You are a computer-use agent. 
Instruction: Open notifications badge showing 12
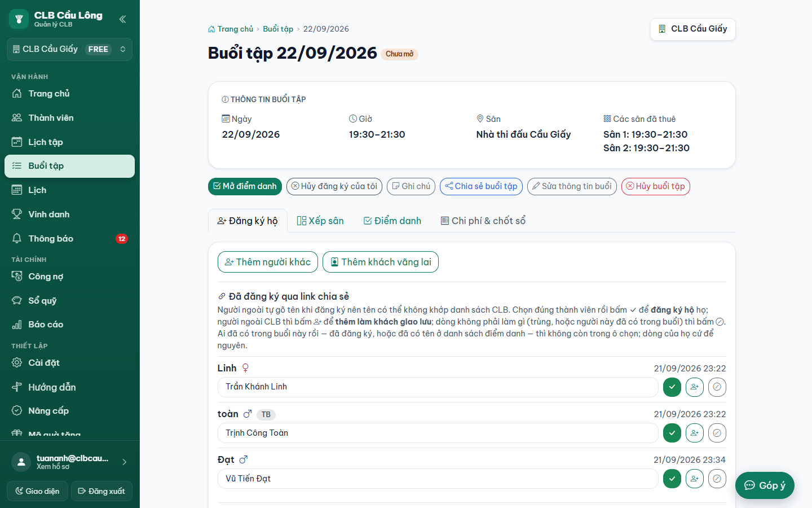(x=122, y=239)
